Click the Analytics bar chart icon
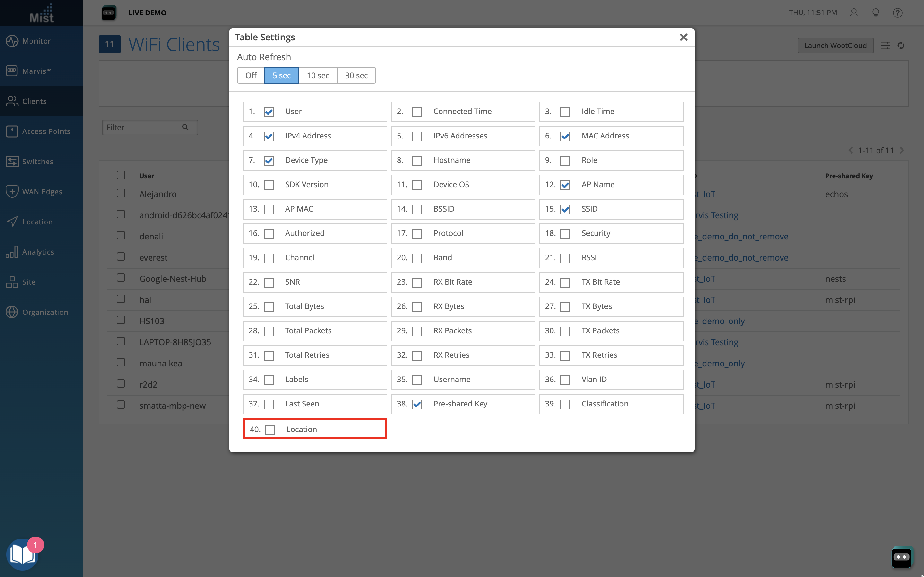 [x=12, y=252]
